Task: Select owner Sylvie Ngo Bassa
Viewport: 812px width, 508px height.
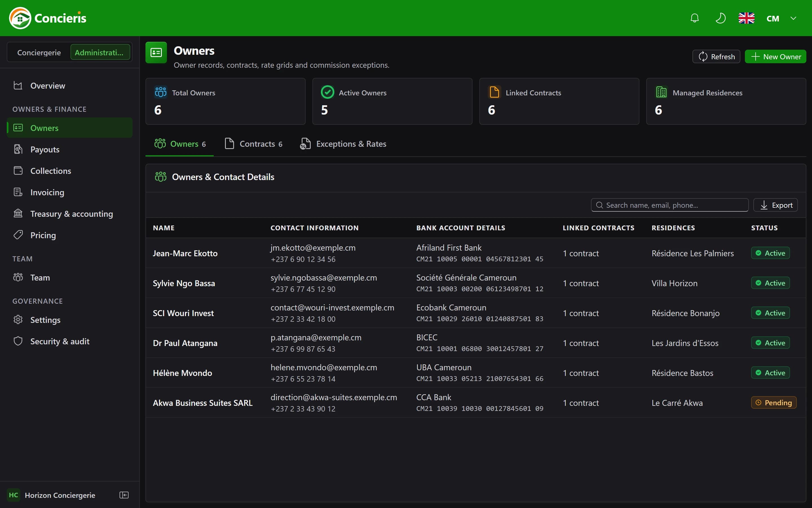Action: pos(184,283)
